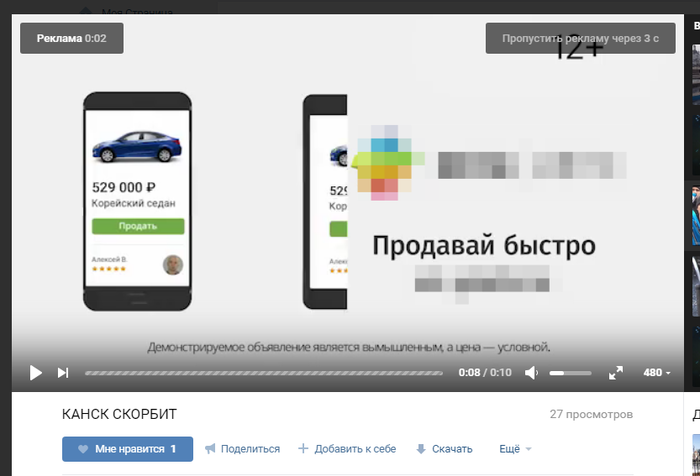Click 'Пропустить рекламу' skip ad button

point(580,38)
